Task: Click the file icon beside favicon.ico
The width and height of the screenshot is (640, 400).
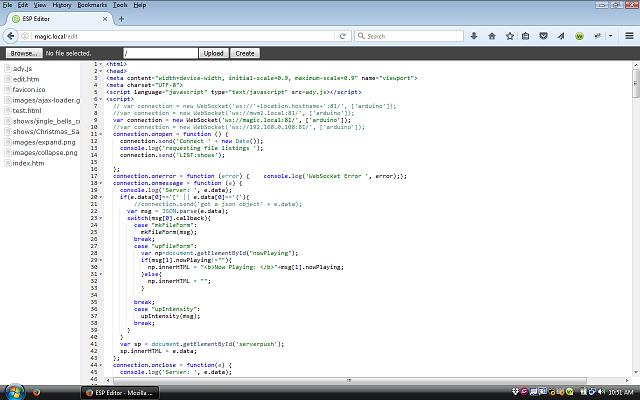Action: pyautogui.click(x=8, y=89)
